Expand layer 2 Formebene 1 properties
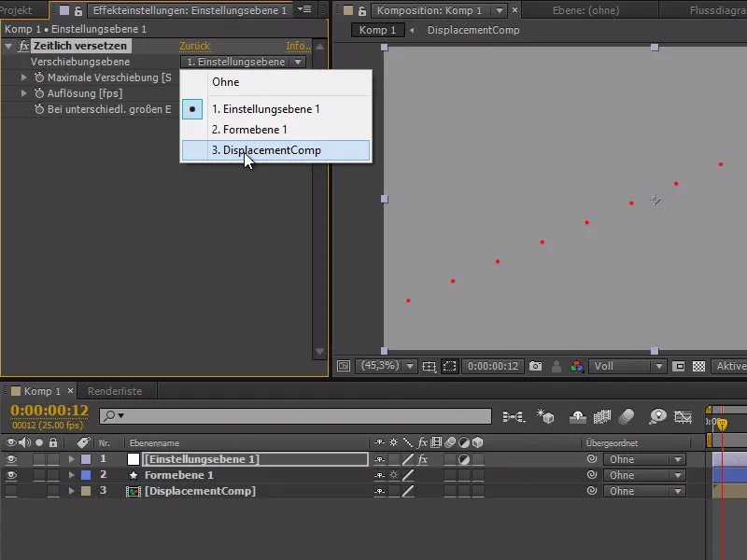Viewport: 747px width, 560px height. [72, 475]
